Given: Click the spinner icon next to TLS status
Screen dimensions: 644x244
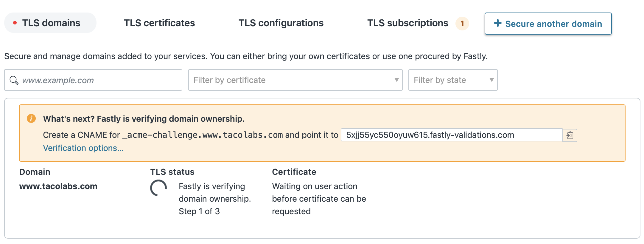Looking at the screenshot, I should (158, 188).
